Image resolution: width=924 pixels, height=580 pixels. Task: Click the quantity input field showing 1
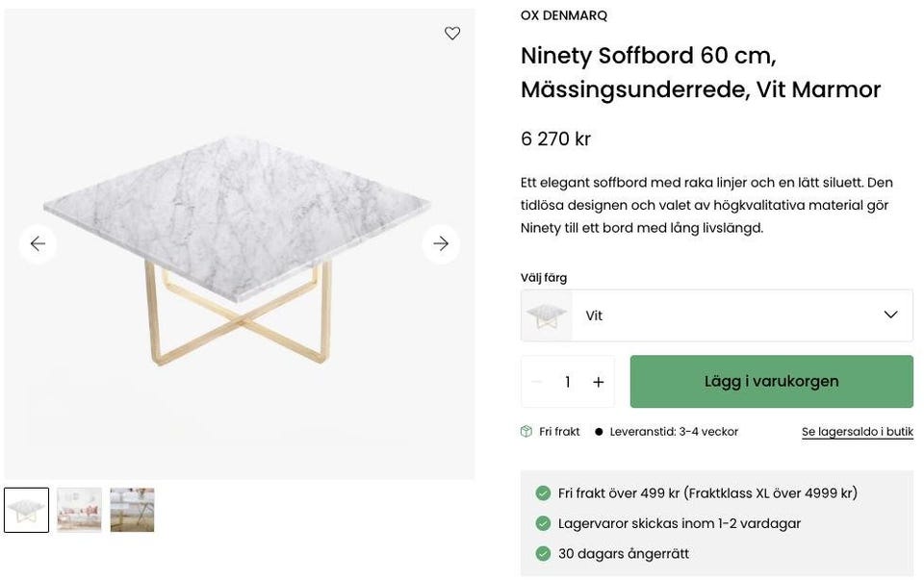tap(568, 382)
